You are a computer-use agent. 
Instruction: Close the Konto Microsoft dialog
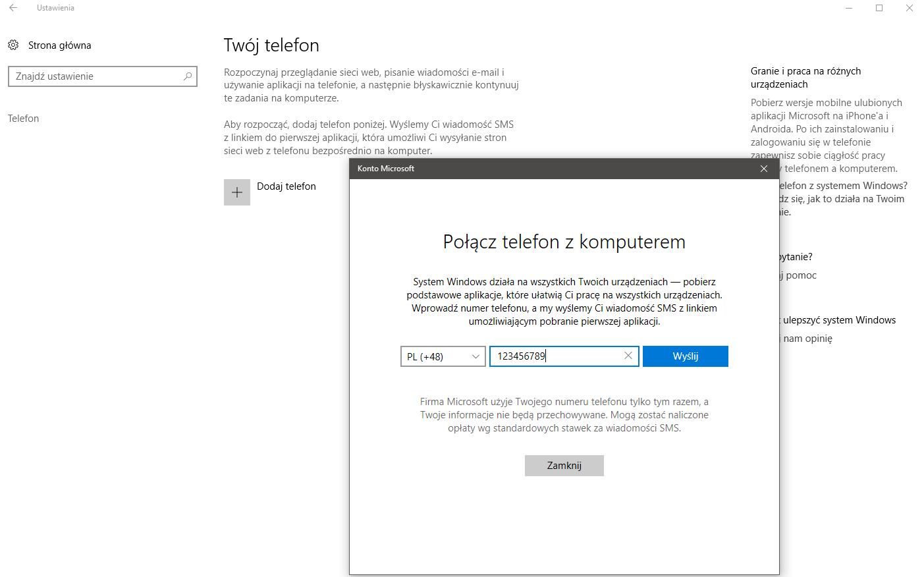click(764, 169)
